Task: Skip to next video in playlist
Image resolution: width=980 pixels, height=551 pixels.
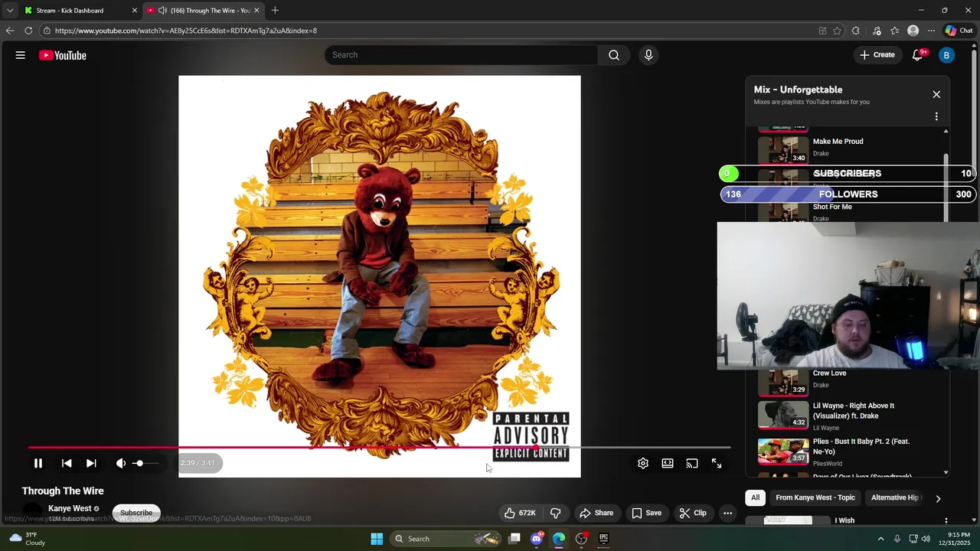Action: [91, 463]
